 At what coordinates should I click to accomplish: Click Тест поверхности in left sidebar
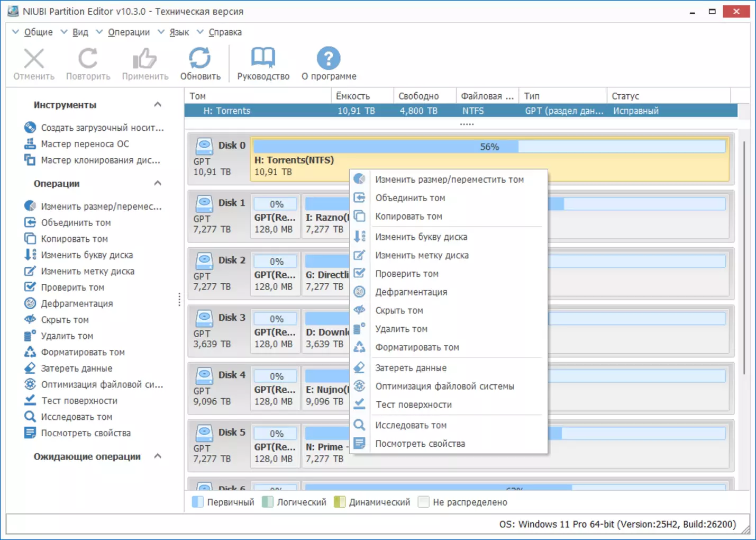tap(79, 401)
